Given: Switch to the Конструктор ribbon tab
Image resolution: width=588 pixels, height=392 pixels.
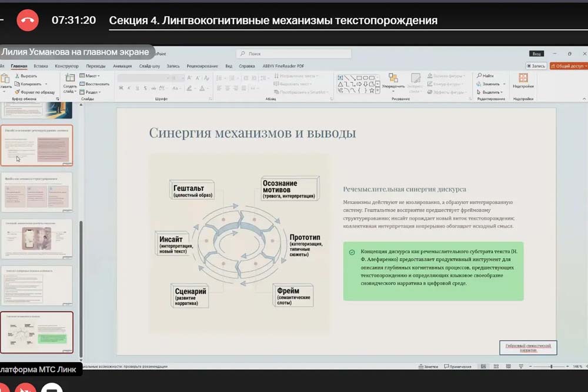Looking at the screenshot, I should (67, 66).
